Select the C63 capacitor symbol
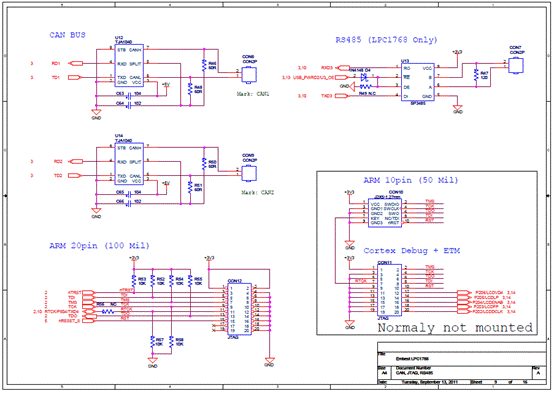554x394 pixels. click(129, 95)
